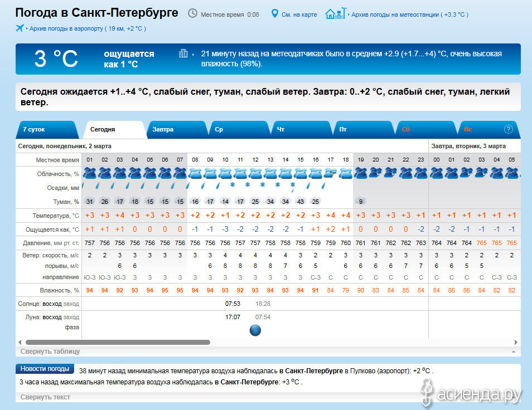This screenshot has width=532, height=410.
Task: Open 'См. на карте' map link
Action: pyautogui.click(x=299, y=14)
